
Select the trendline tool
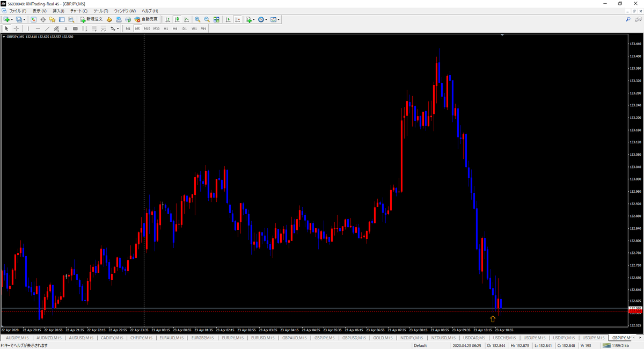click(x=47, y=28)
